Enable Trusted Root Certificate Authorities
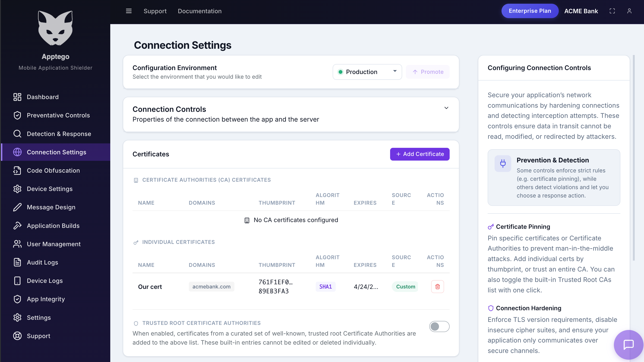Viewport: 644px width, 362px height. (x=439, y=326)
